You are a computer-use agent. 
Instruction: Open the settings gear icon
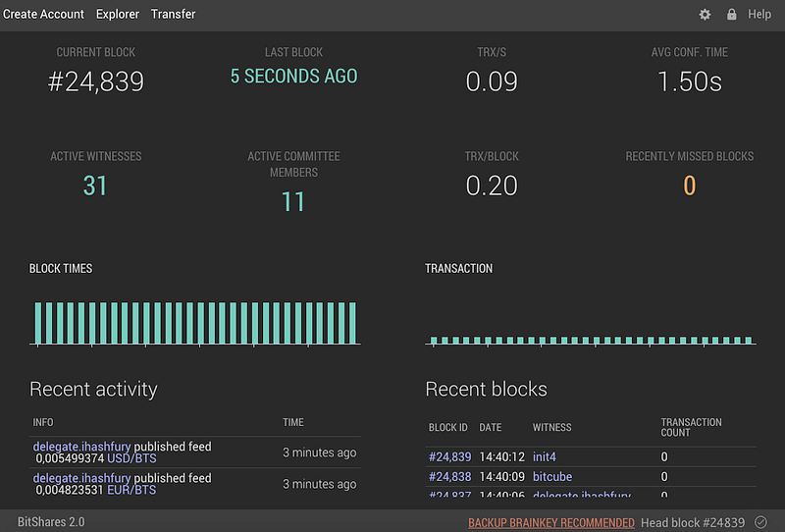(x=705, y=15)
